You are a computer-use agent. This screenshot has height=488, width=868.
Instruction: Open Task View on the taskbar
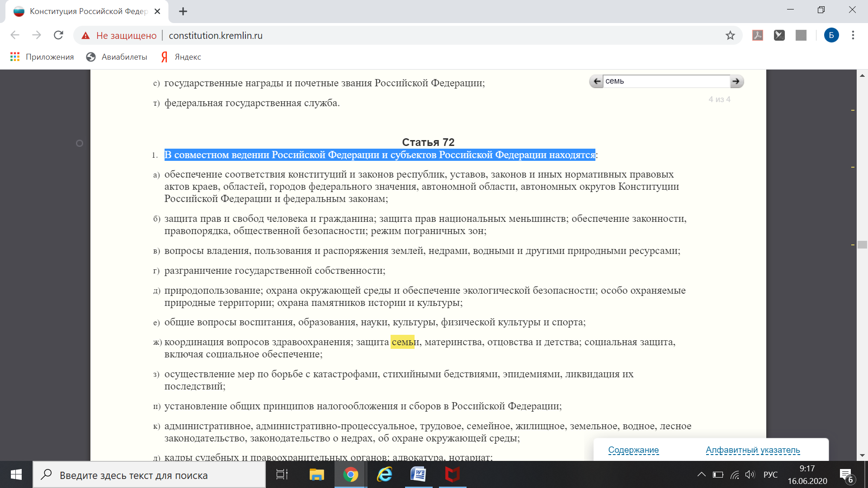click(282, 474)
